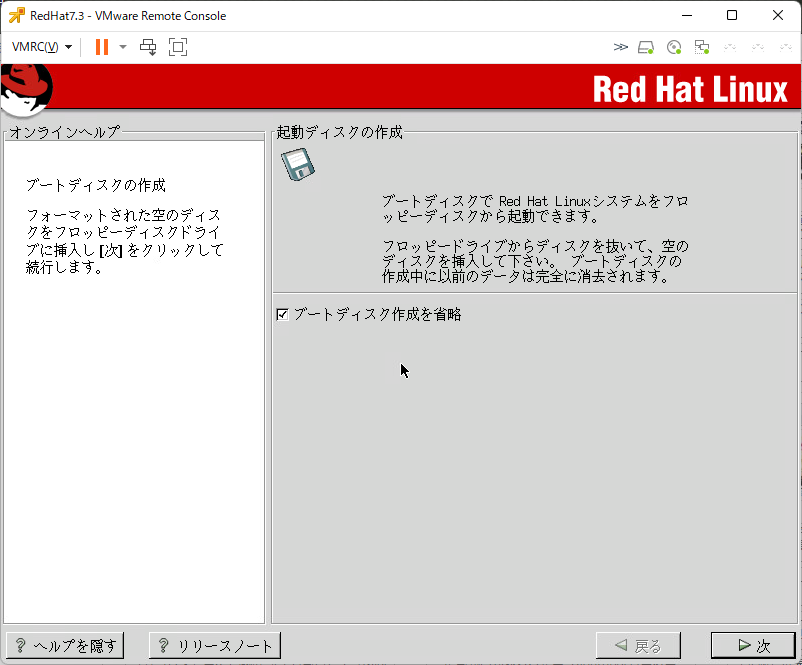The width and height of the screenshot is (802, 665).
Task: Open the hard disk device icon
Action: click(646, 48)
